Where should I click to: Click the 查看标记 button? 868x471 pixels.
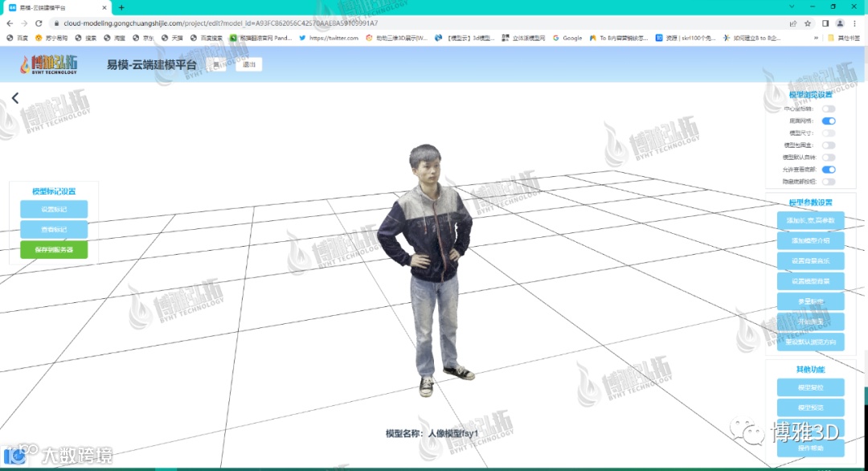click(x=54, y=229)
